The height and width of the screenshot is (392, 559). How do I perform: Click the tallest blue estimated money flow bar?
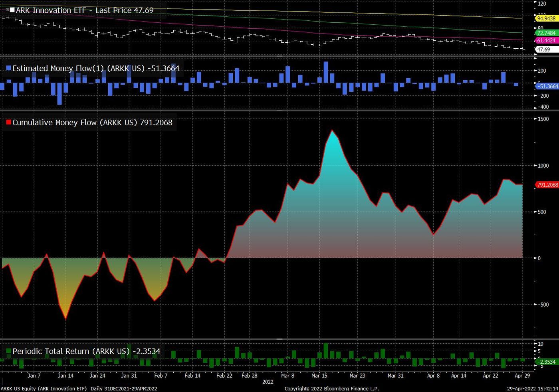click(326, 72)
